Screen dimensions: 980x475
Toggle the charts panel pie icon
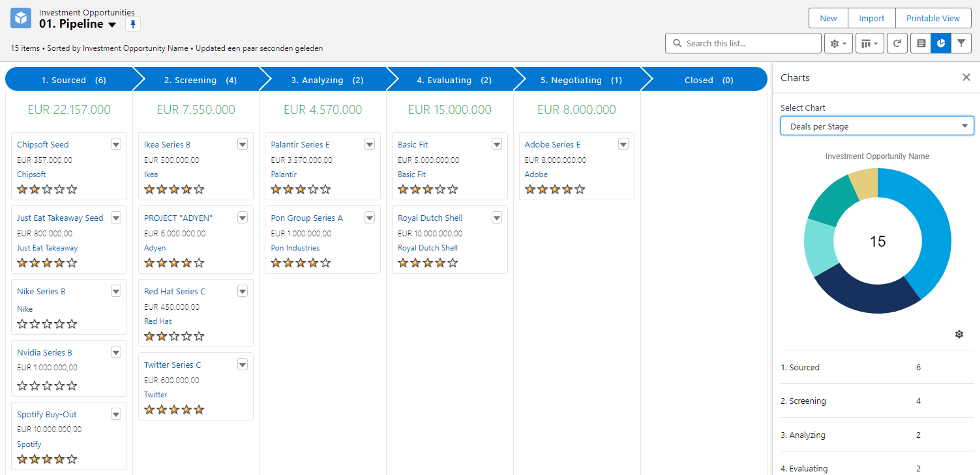click(x=941, y=43)
